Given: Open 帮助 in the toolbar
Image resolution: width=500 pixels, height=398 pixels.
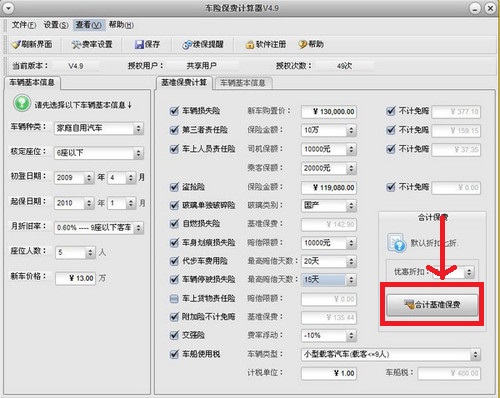Looking at the screenshot, I should (x=311, y=44).
